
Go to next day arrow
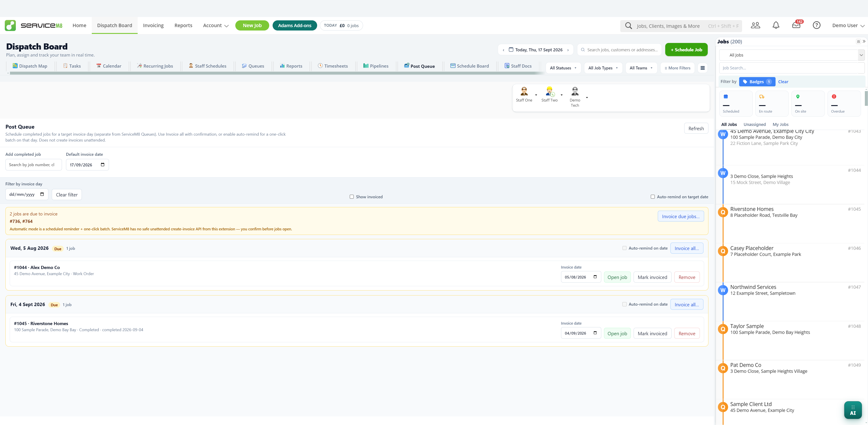568,50
